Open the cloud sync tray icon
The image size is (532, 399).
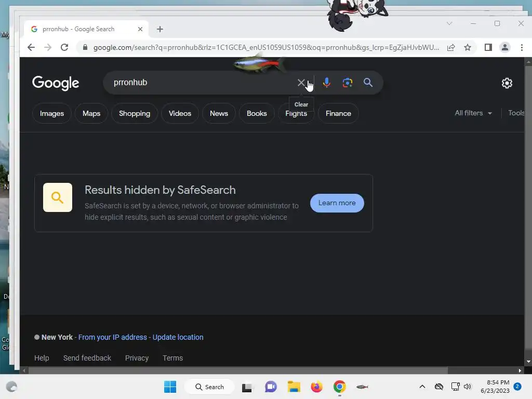click(x=439, y=387)
